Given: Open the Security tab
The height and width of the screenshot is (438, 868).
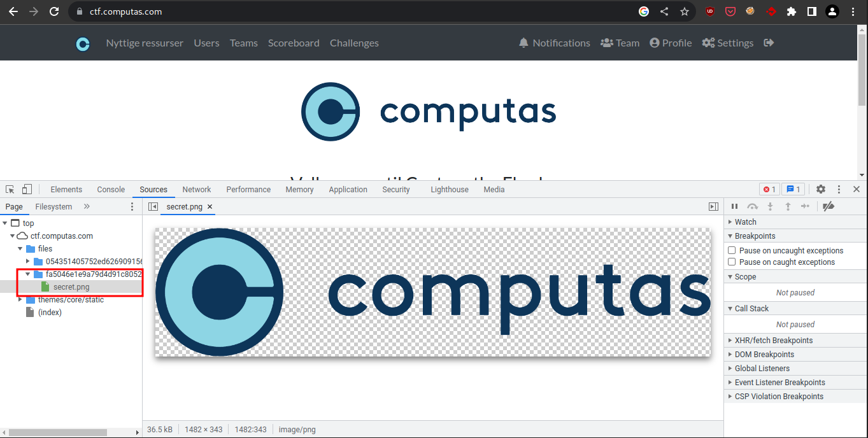Looking at the screenshot, I should (x=396, y=190).
